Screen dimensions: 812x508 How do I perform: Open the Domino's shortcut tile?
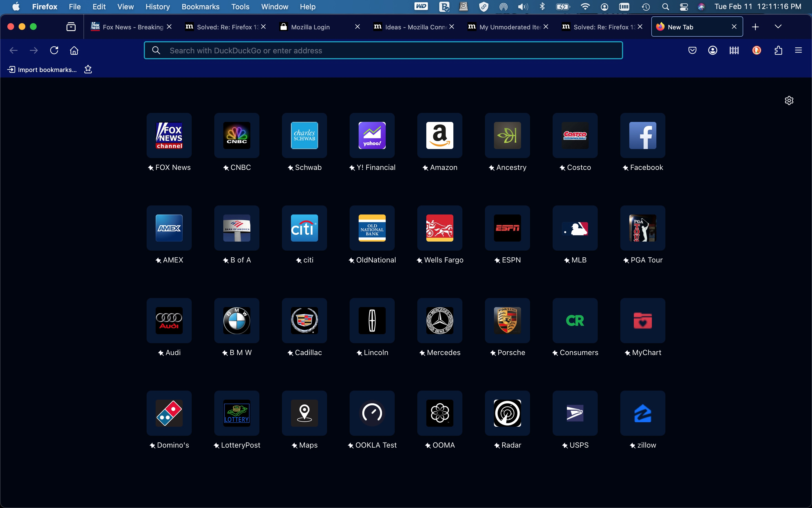[169, 413]
